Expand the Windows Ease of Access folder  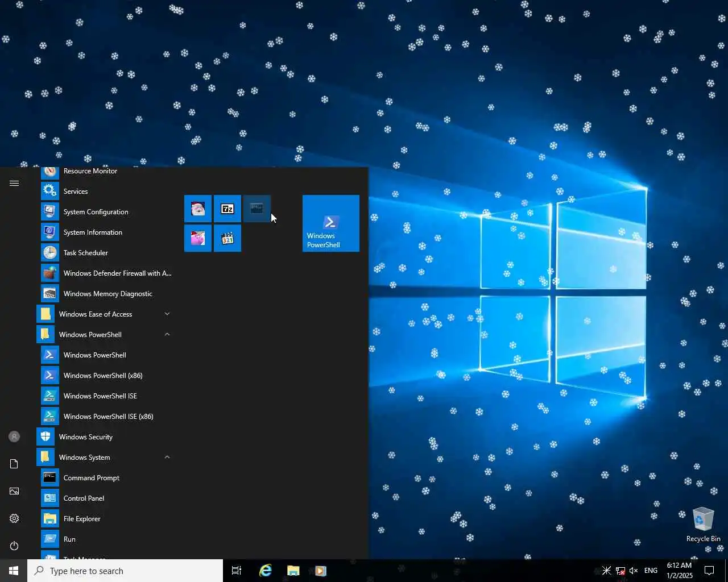coord(105,314)
